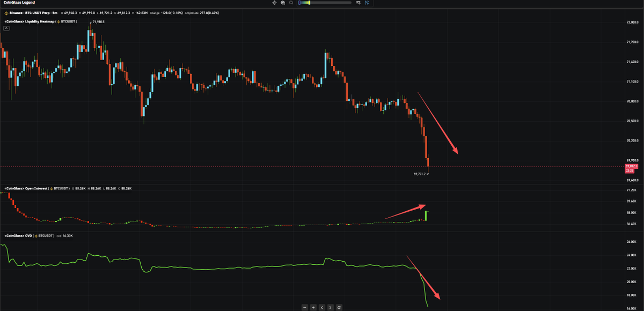Screen dimensions: 644x311
Task: Zoom in chart with plus button
Action: (313, 307)
